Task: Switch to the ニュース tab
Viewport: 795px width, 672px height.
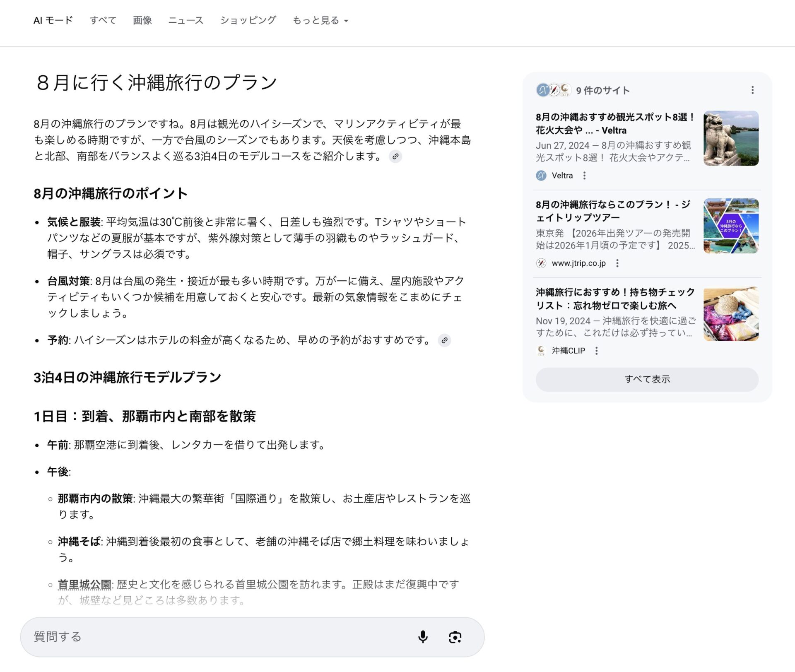Action: point(185,20)
